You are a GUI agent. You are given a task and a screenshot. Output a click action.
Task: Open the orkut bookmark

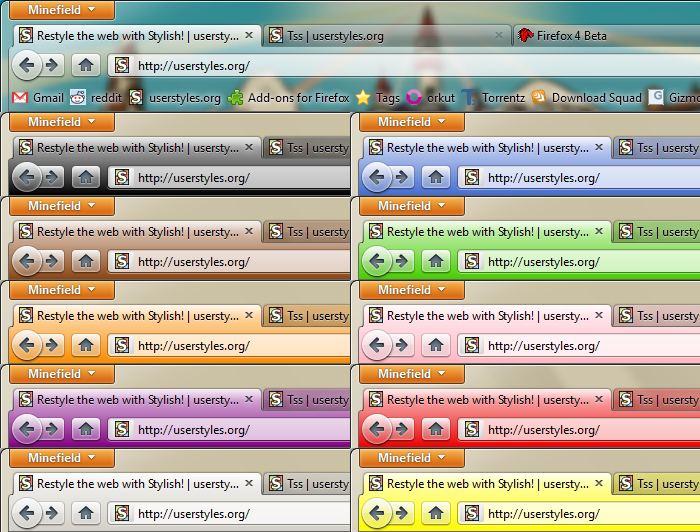point(431,98)
